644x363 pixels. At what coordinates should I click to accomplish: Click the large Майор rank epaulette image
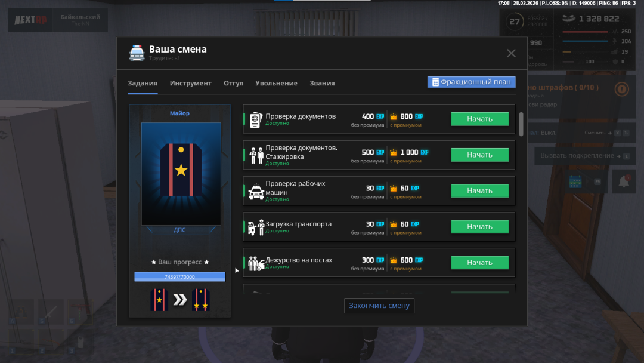pyautogui.click(x=181, y=174)
